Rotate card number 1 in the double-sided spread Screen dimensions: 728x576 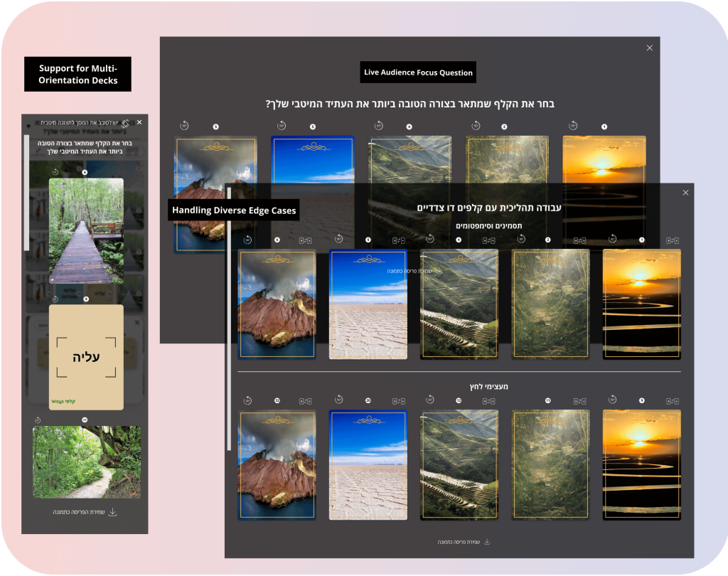tap(612, 239)
